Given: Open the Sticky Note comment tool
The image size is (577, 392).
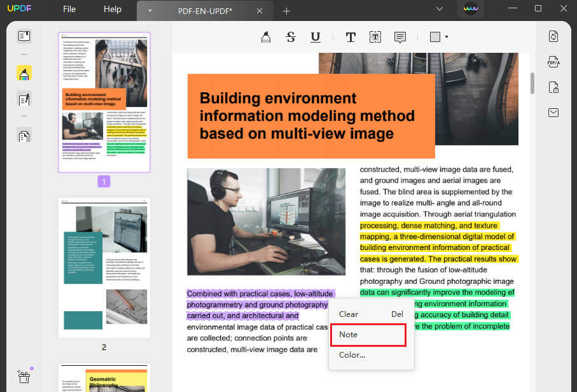Looking at the screenshot, I should pos(400,36).
